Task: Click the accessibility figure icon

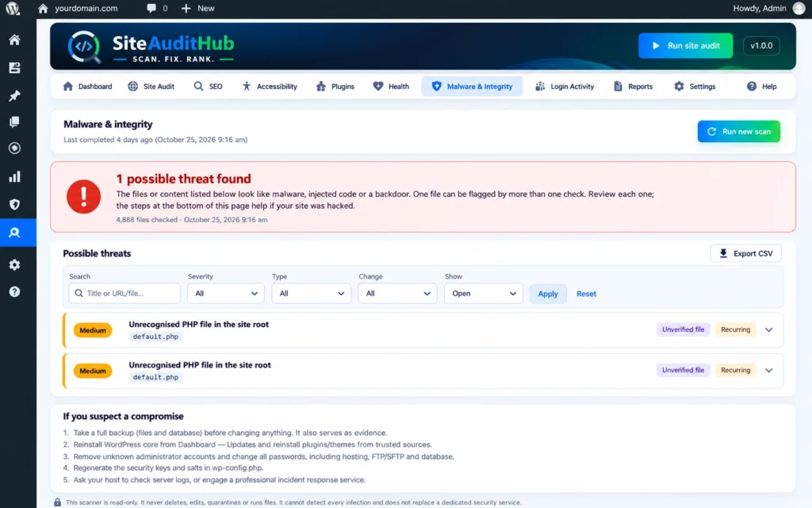Action: point(247,86)
